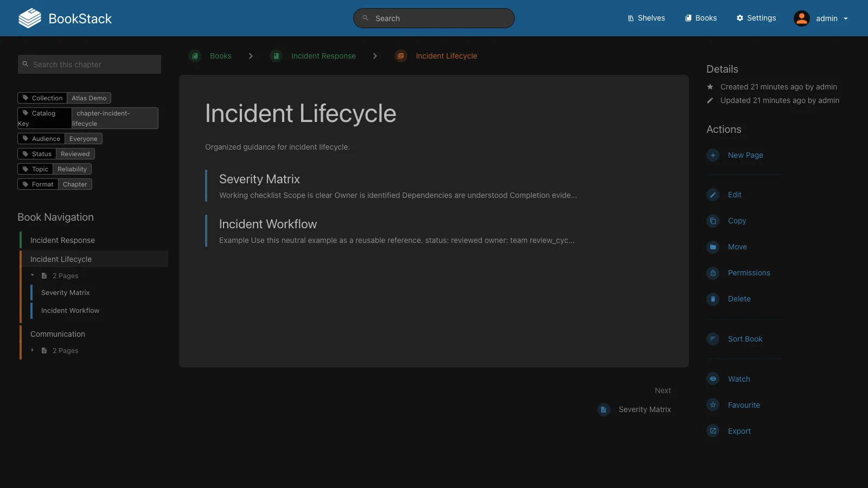
Task: Click the Copy action label
Action: coord(737,221)
